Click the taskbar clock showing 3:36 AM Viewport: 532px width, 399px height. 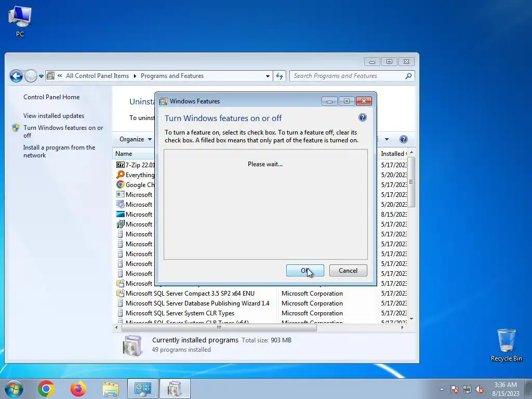point(506,389)
